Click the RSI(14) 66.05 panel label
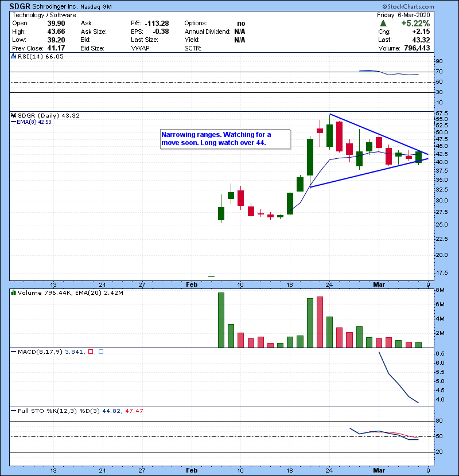The image size is (459, 476). (41, 56)
